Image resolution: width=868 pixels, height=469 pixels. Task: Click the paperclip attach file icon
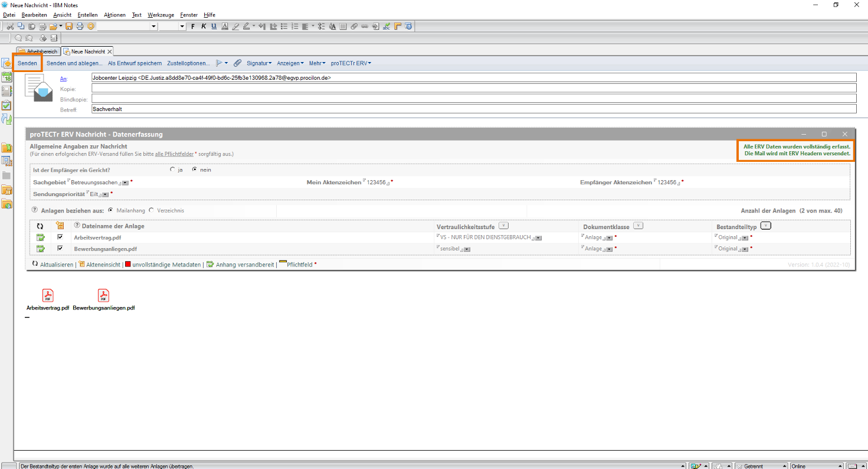(x=237, y=63)
